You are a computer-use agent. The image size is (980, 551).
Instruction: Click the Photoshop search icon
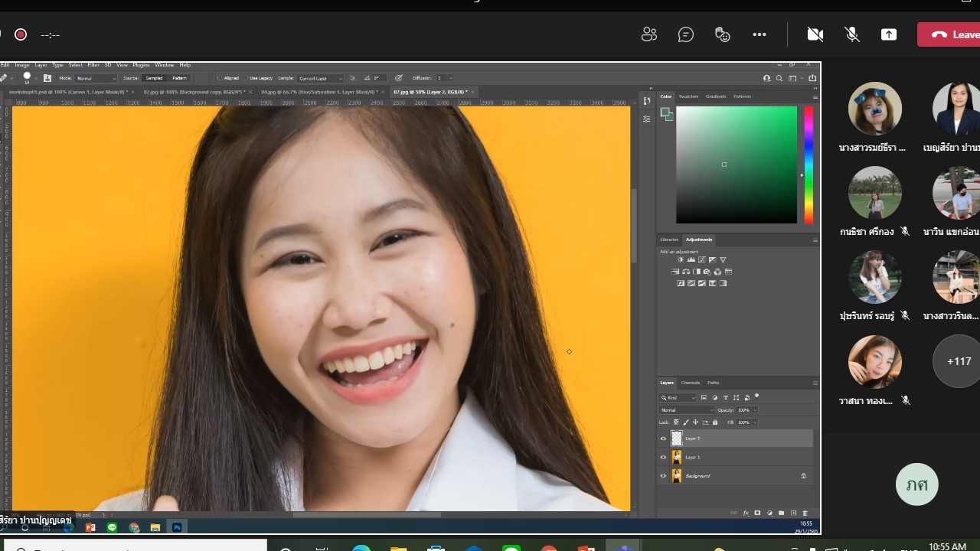pos(779,78)
